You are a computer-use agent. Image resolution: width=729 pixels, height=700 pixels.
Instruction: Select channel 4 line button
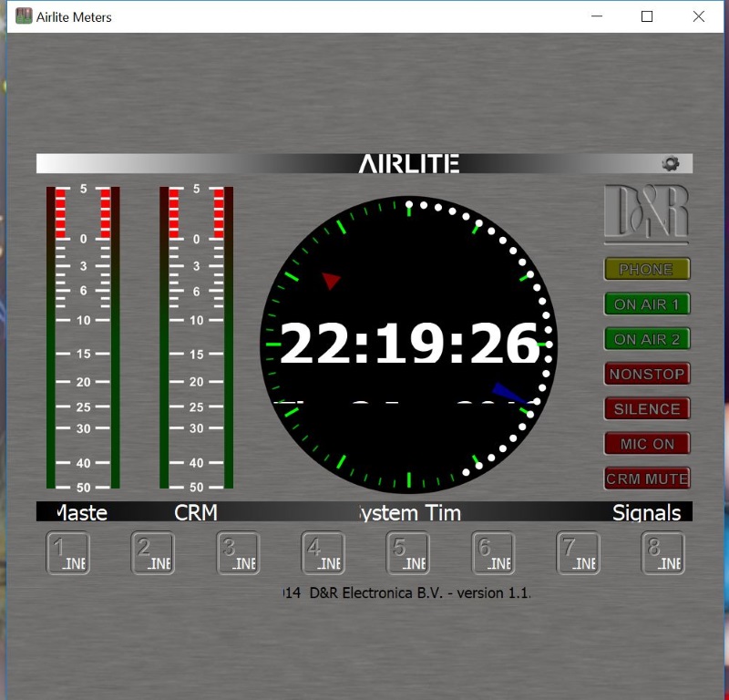[323, 553]
